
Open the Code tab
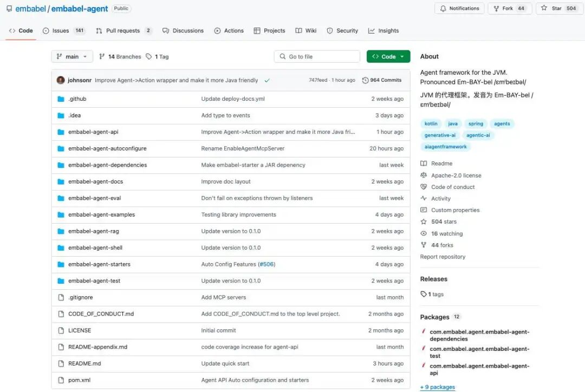pos(21,30)
